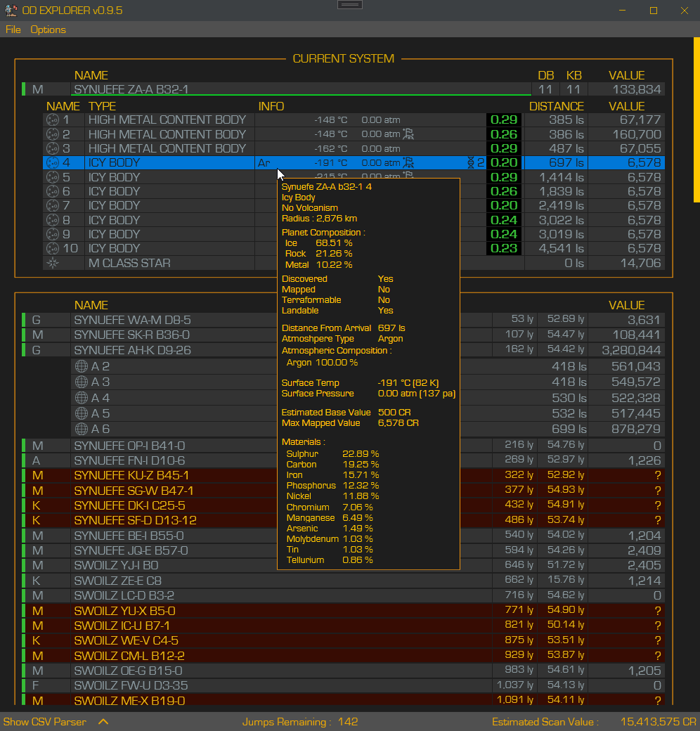
Task: Click the planet icon for body 1
Action: coord(53,119)
